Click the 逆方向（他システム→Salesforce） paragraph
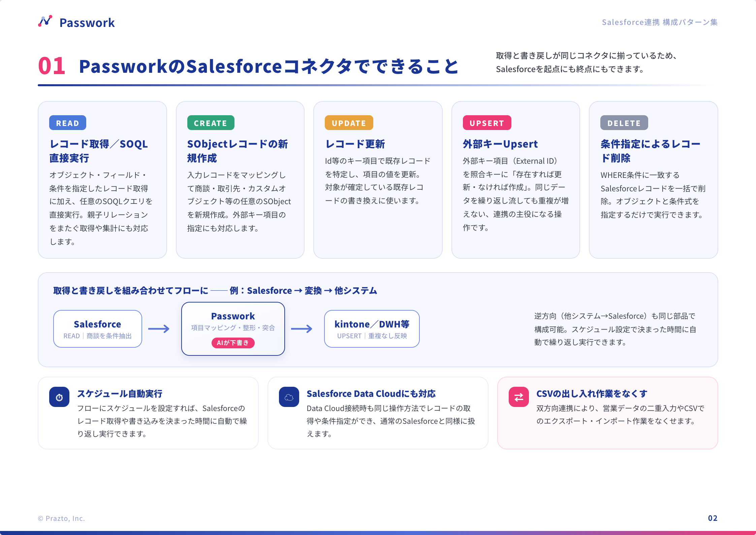 [x=615, y=329]
